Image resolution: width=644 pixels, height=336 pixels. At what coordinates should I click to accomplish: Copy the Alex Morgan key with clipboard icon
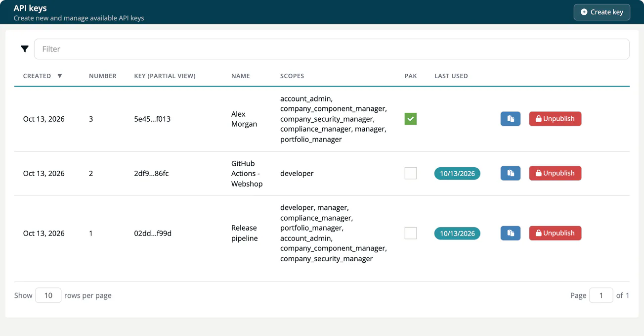point(511,119)
